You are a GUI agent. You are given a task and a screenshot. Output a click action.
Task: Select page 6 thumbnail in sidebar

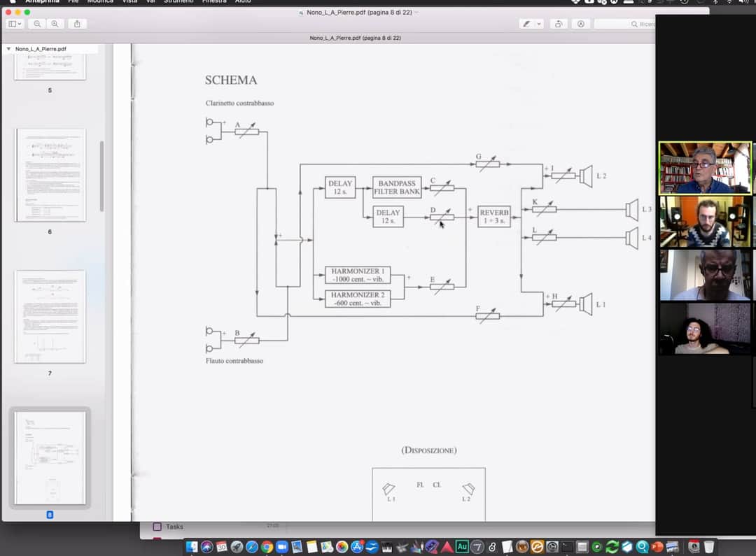(x=50, y=175)
